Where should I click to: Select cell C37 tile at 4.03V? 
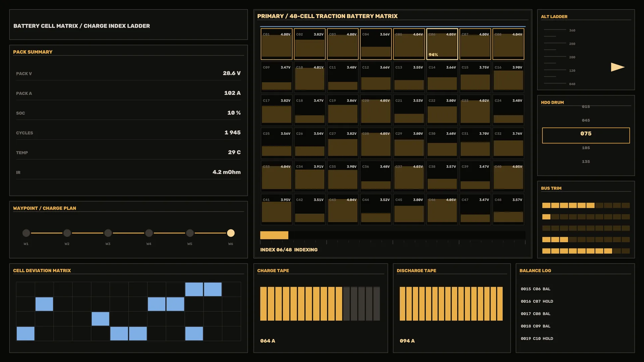point(409,176)
